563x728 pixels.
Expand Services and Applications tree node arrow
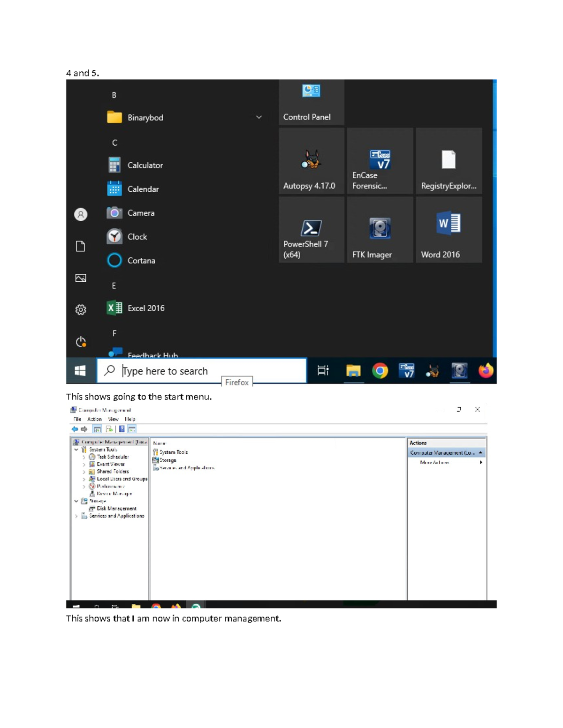click(76, 516)
